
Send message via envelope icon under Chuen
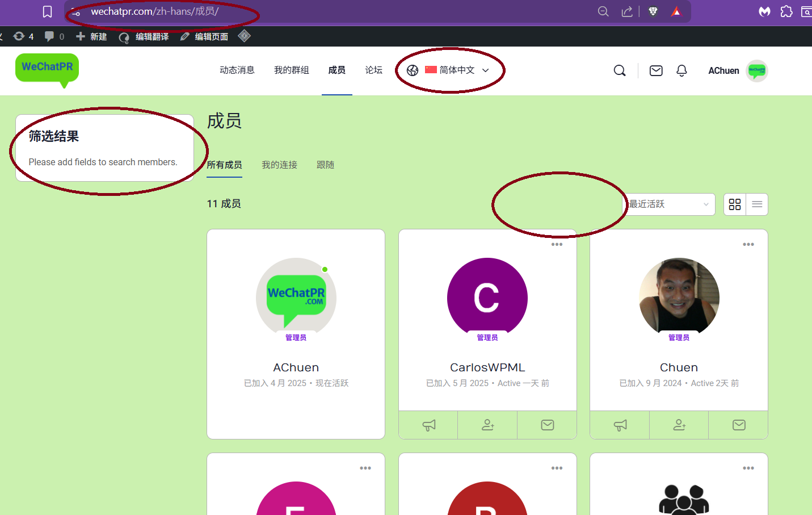tap(739, 425)
